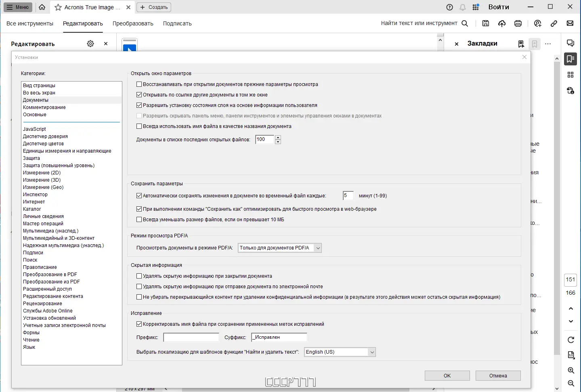Decrease recent files count with down arrow
Viewport: 581px width, 392px height.
278,142
